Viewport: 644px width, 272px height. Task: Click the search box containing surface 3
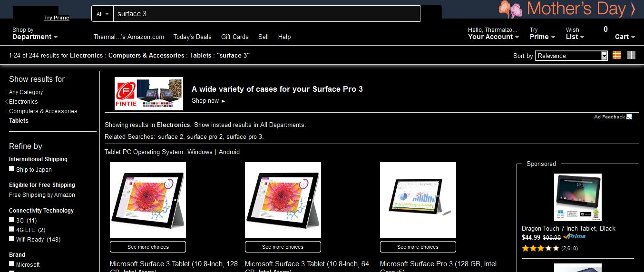[x=266, y=14]
